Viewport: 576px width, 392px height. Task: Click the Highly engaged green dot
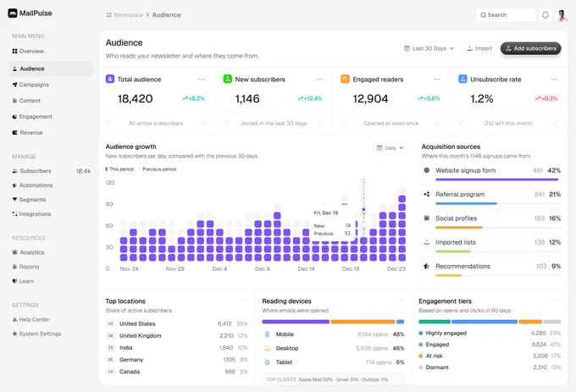pos(421,334)
